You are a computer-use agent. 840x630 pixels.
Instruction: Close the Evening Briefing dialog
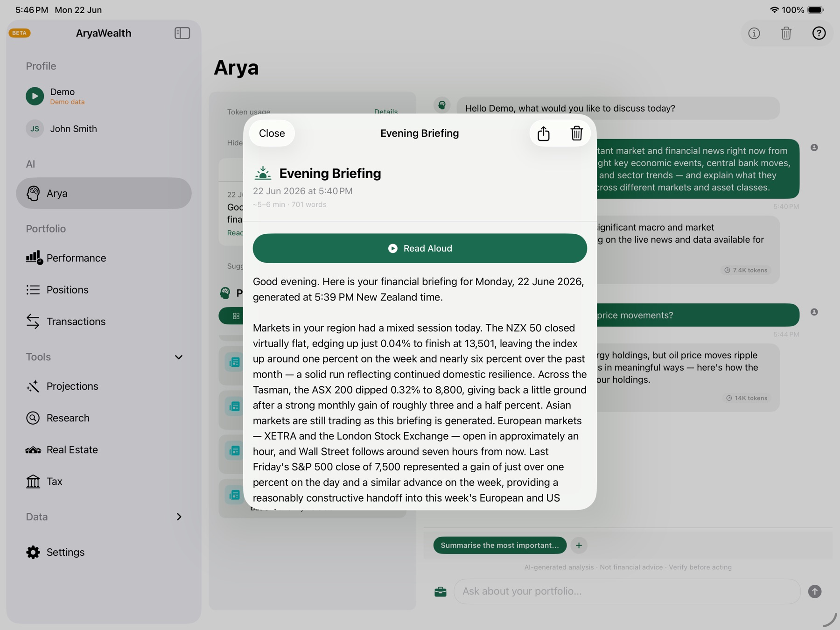(x=272, y=133)
